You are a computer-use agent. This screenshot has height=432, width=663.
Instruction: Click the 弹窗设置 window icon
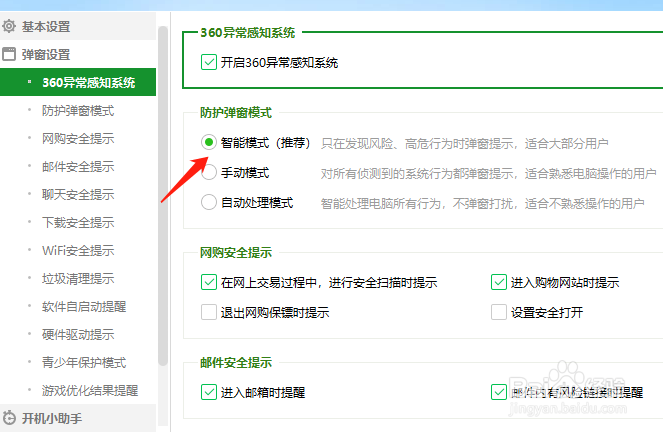9,54
